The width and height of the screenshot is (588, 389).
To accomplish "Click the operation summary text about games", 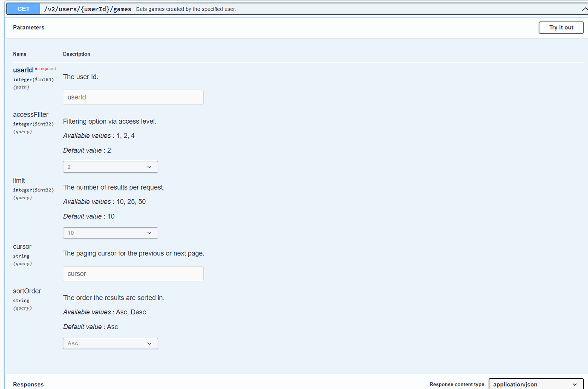I will (x=186, y=9).
